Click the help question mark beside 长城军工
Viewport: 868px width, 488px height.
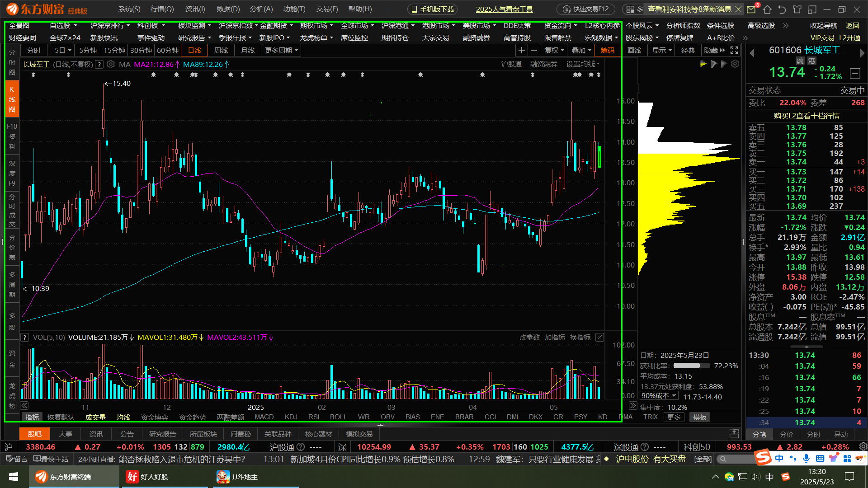[99, 65]
